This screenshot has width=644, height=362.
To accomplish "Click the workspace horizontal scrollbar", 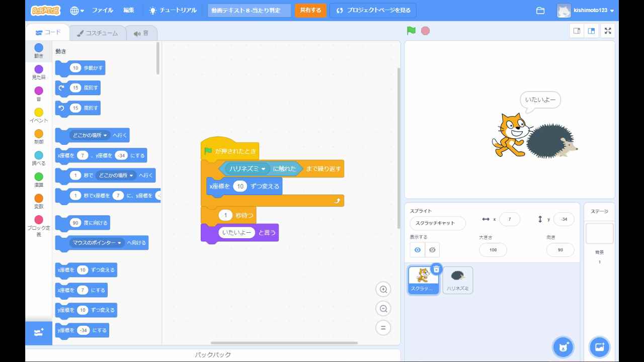I will (284, 343).
